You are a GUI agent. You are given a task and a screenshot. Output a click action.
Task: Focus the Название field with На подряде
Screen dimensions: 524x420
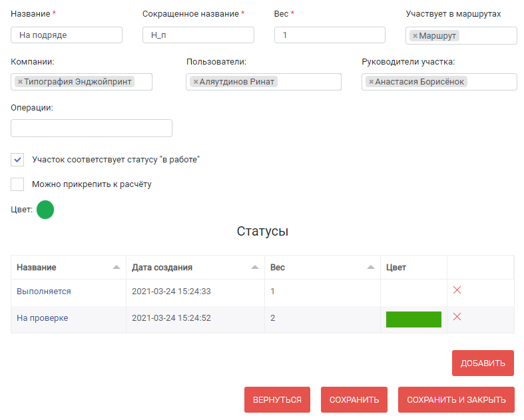[x=67, y=35]
